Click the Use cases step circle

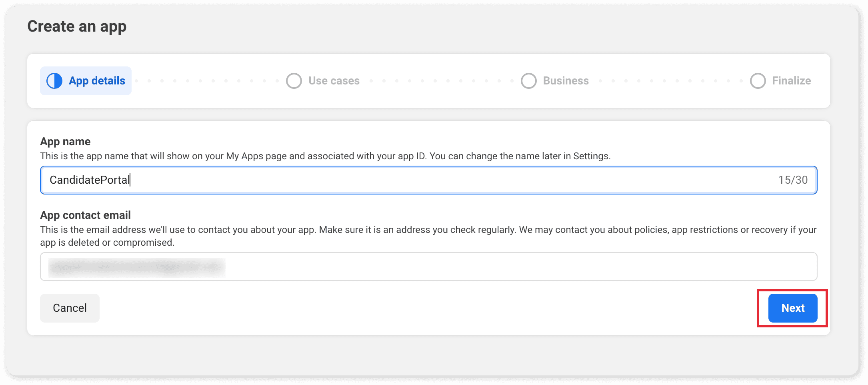(294, 81)
